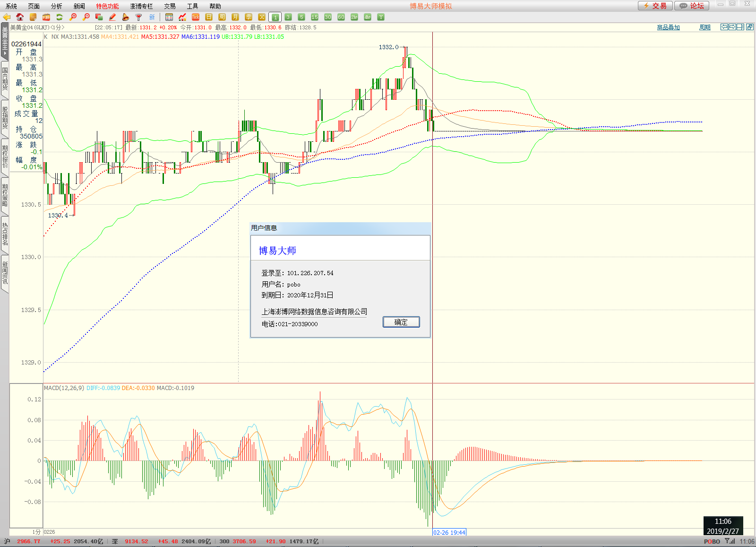Toggle the daily (日) period button

(x=209, y=17)
